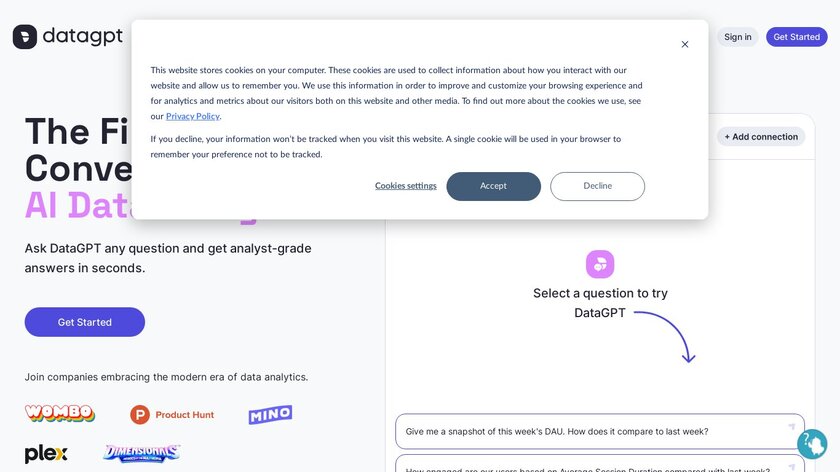This screenshot has height=472, width=840.
Task: Click the purple DataGPT chat icon
Action: pos(600,264)
